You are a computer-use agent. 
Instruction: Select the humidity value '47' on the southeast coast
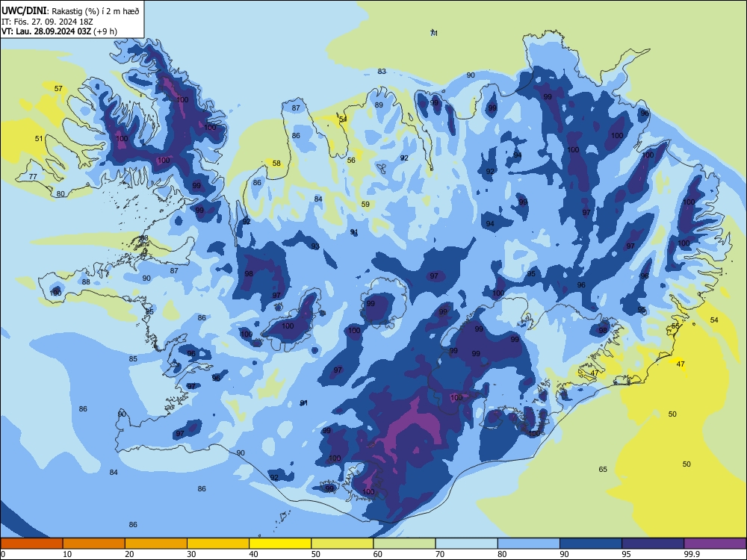(595, 373)
